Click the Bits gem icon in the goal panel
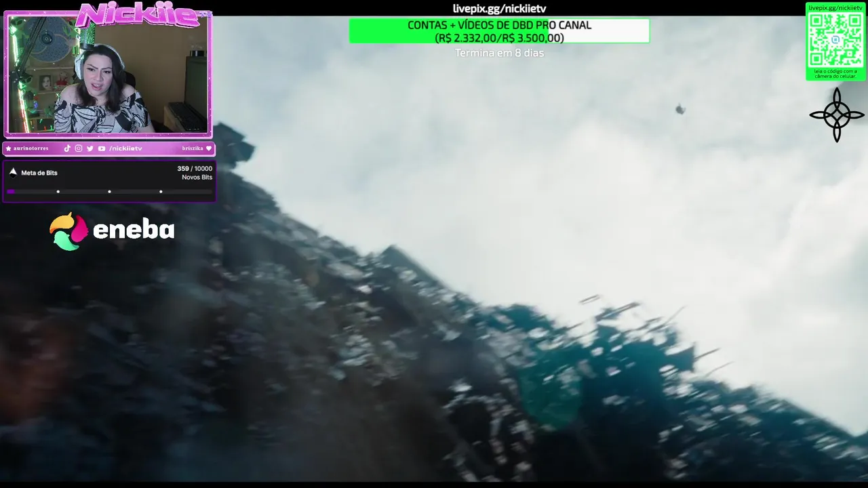This screenshot has height=488, width=868. 13,172
